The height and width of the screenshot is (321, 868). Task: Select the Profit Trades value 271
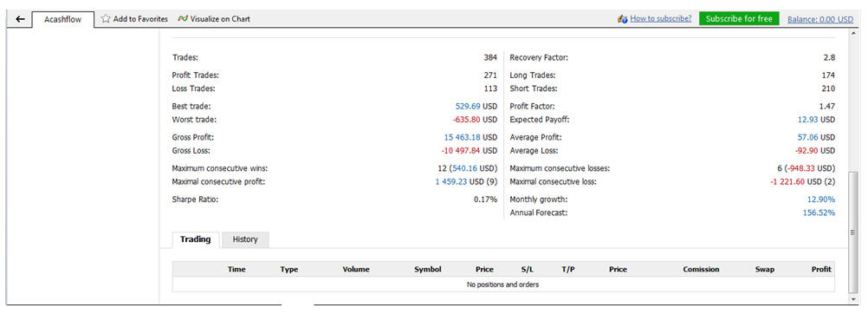[x=490, y=75]
